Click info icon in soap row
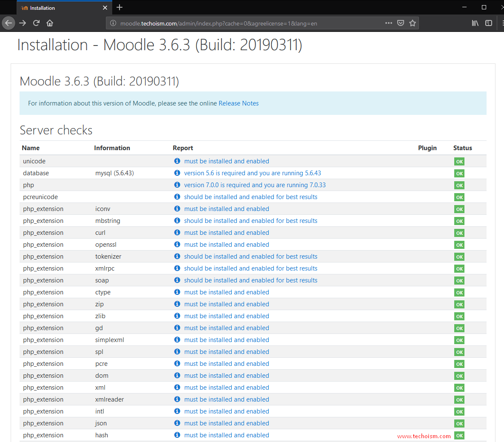 [177, 279]
